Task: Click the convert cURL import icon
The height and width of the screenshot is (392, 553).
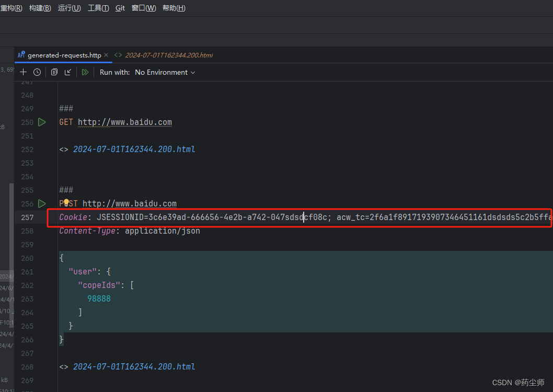Action: click(x=68, y=72)
